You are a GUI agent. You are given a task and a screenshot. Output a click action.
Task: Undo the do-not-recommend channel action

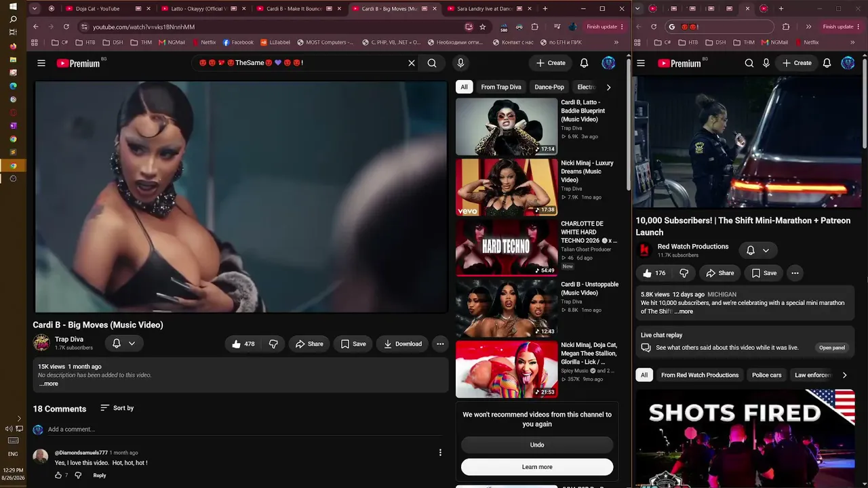point(537,445)
